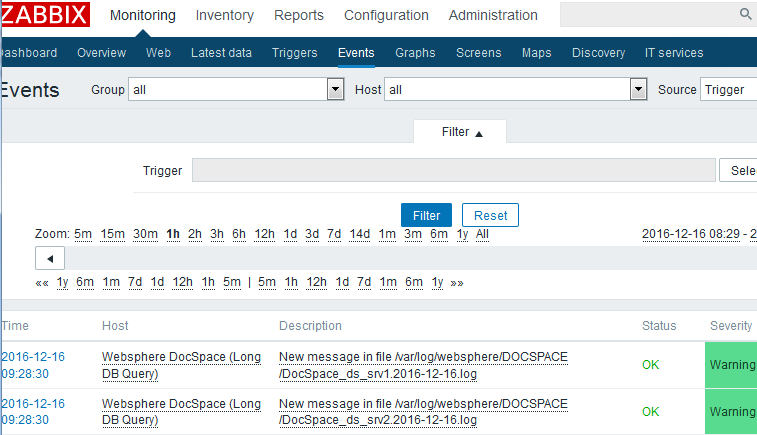Open the Host dropdown
The height and width of the screenshot is (435, 757).
point(516,89)
